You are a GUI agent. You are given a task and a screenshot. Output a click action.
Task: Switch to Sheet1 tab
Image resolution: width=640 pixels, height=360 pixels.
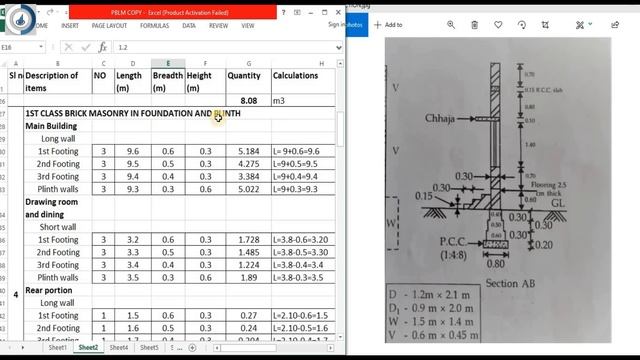pyautogui.click(x=58, y=347)
